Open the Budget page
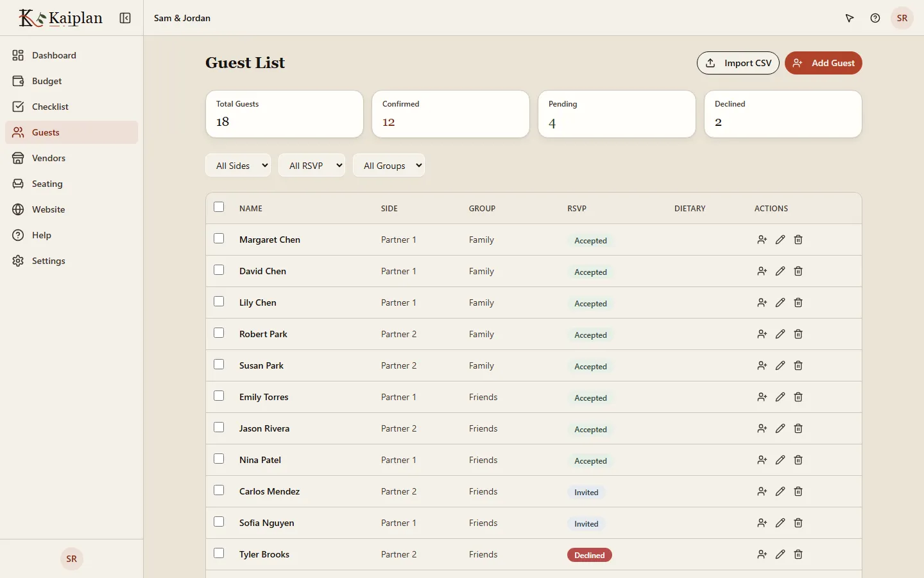This screenshot has height=578, width=924. (71, 81)
